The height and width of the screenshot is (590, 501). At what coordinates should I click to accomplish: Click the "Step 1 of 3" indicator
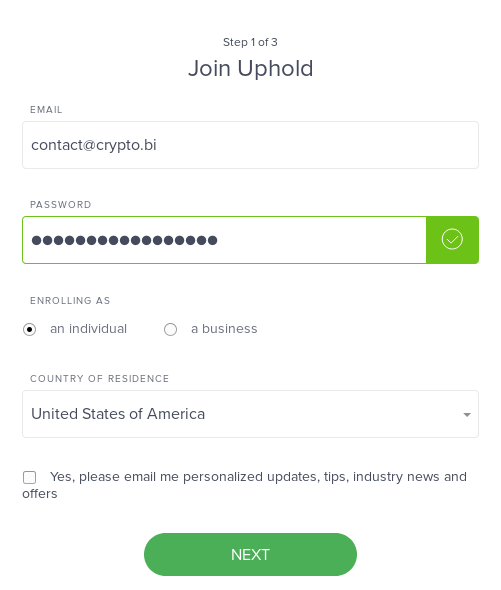[x=250, y=42]
